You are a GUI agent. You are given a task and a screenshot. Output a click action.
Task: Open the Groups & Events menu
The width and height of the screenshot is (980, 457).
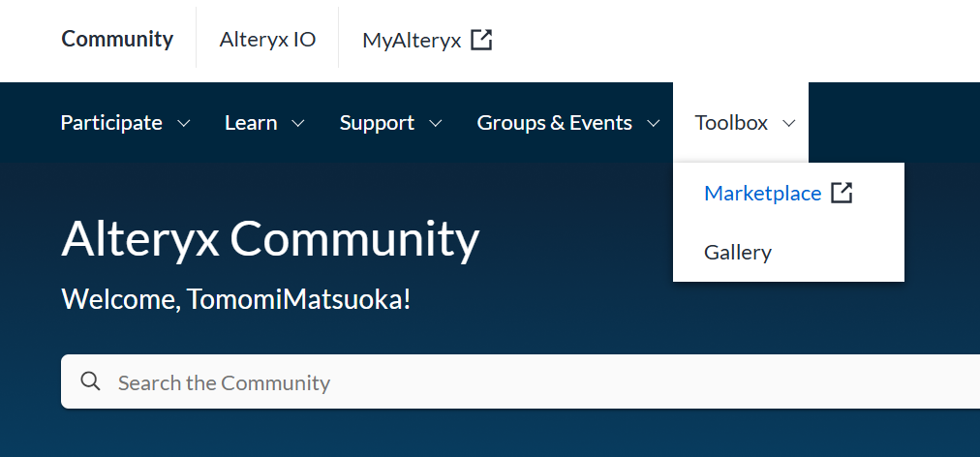(554, 123)
